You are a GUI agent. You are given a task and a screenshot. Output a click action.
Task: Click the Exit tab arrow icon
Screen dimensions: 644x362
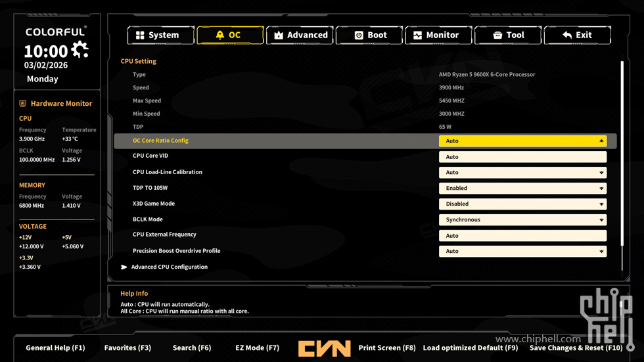(x=567, y=35)
